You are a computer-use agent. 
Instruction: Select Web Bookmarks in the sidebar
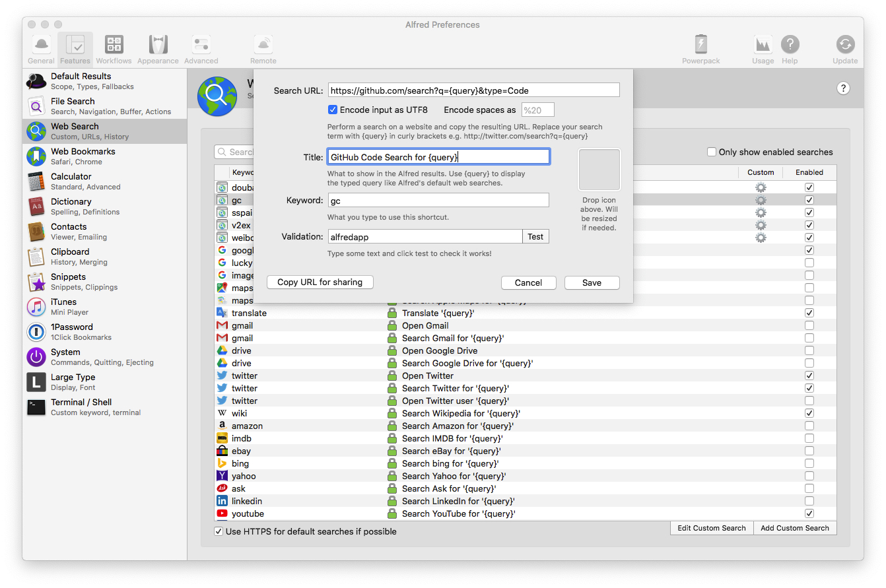105,156
